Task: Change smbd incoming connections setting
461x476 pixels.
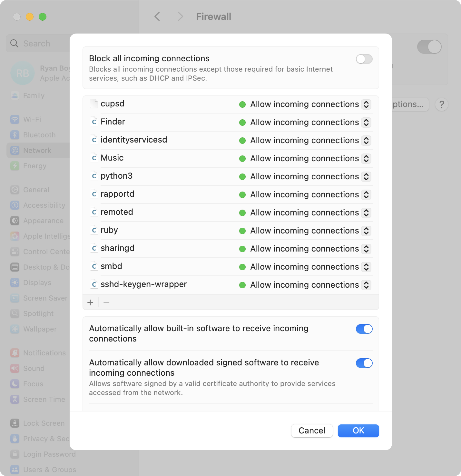Action: tap(366, 267)
